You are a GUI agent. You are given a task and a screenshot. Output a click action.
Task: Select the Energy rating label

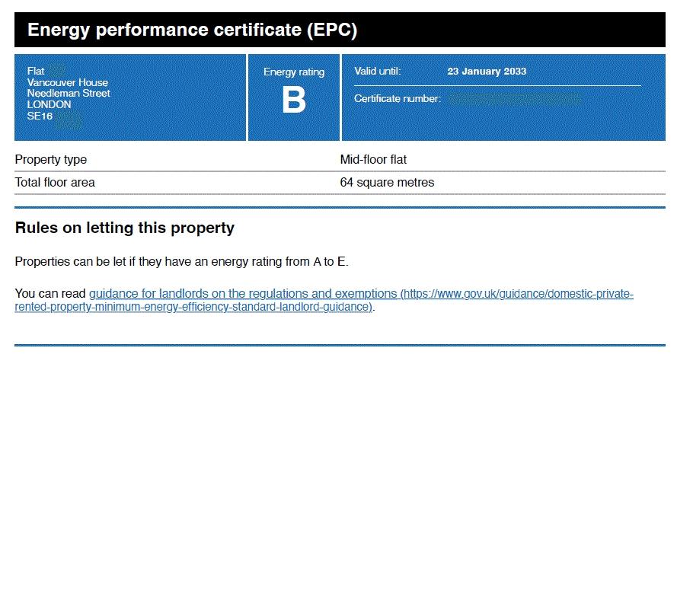point(293,72)
